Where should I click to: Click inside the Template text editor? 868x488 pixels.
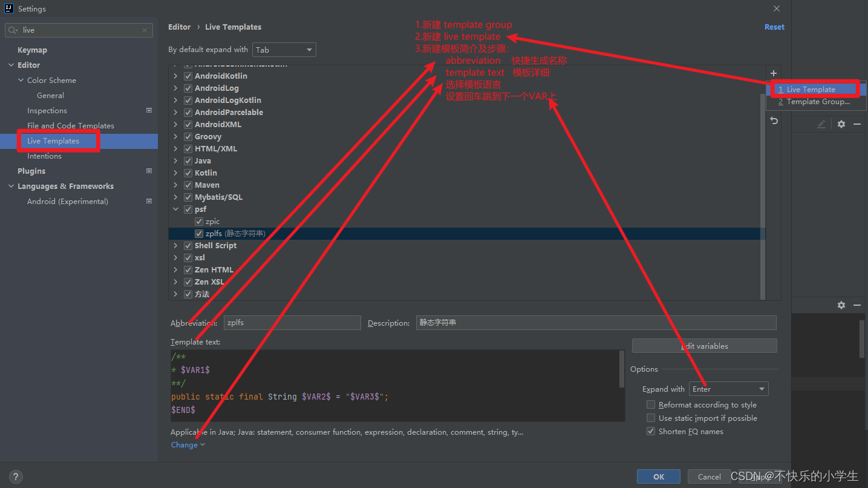coord(396,386)
